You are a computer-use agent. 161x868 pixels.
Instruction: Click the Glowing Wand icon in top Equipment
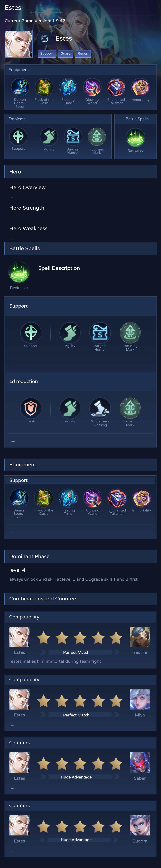[x=92, y=87]
